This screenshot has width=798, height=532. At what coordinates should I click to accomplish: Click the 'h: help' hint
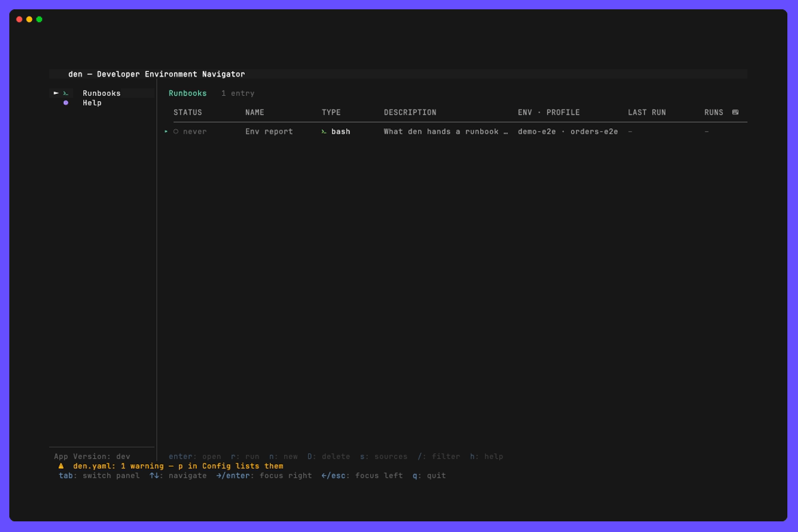(x=487, y=457)
